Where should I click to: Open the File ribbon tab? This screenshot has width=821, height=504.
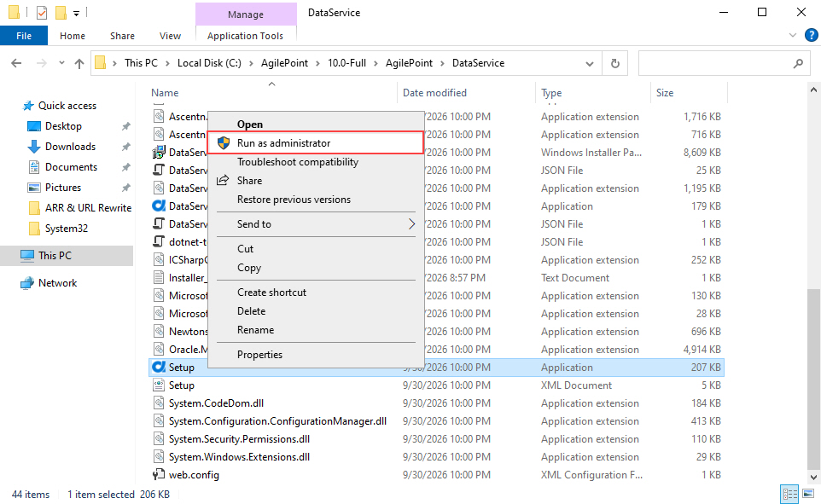click(x=24, y=36)
